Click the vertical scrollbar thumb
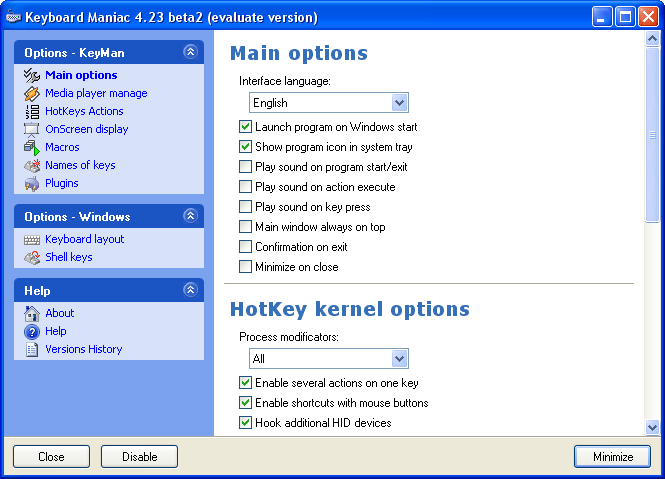665x479 pixels. (x=652, y=135)
